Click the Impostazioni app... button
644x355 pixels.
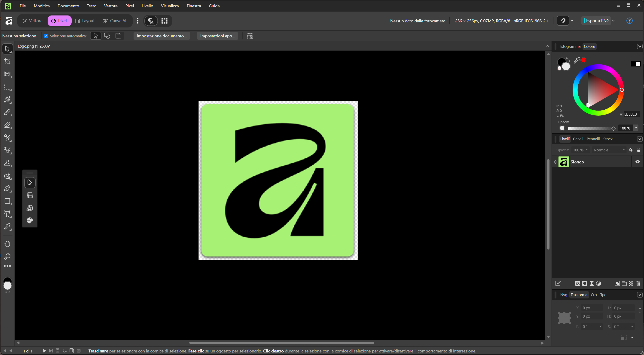(x=217, y=36)
